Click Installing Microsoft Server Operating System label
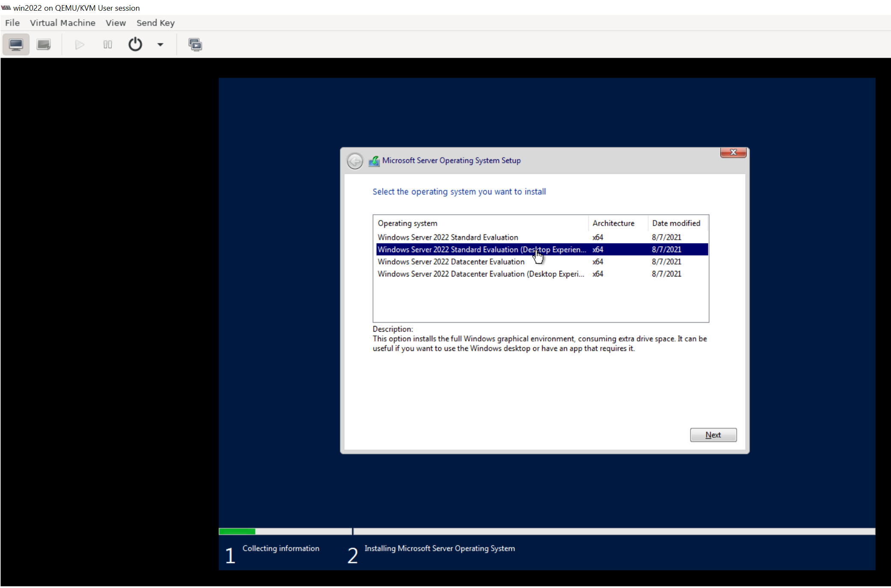891x588 pixels. pyautogui.click(x=440, y=548)
